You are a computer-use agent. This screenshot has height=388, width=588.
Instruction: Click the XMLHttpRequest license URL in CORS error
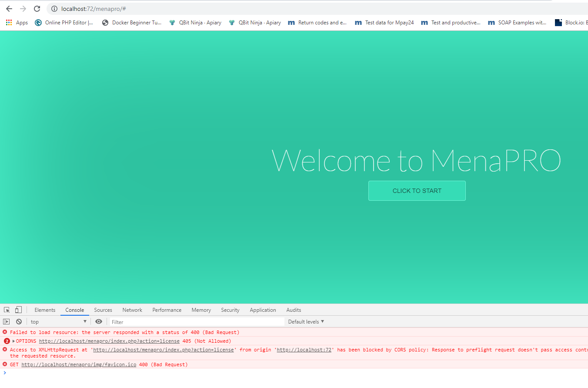tap(164, 350)
